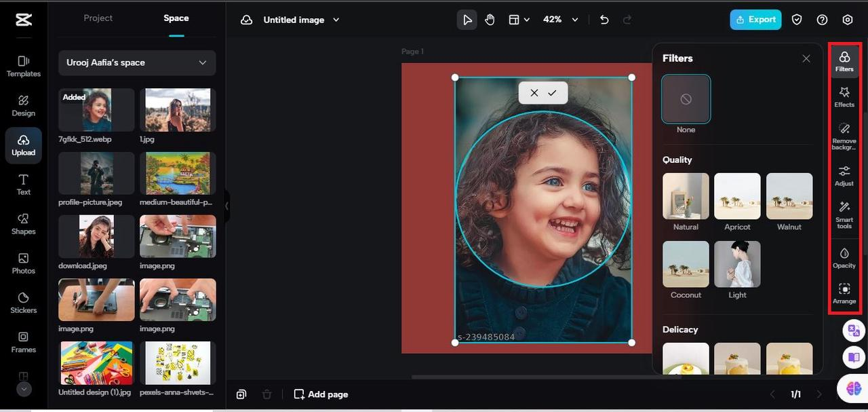Open the Effects tool
Image resolution: width=868 pixels, height=412 pixels.
click(844, 96)
